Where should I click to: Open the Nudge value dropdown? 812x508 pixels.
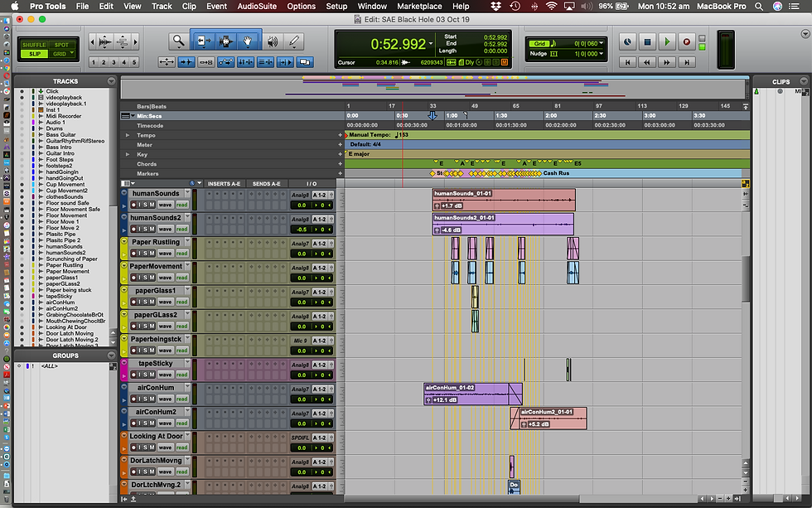[x=602, y=53]
